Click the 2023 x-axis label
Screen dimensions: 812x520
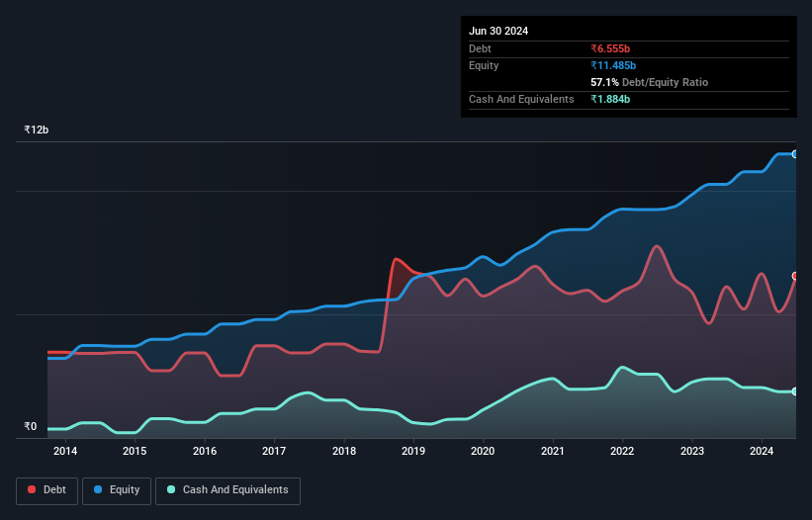coord(692,451)
